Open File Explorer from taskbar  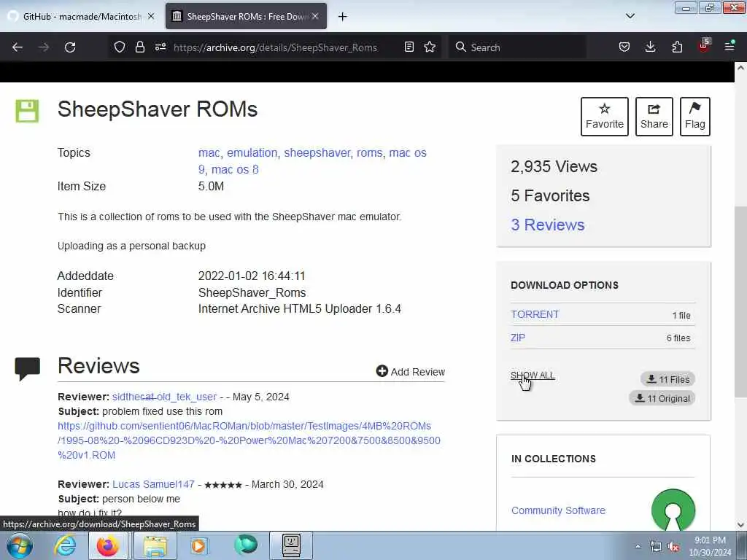[155, 545]
